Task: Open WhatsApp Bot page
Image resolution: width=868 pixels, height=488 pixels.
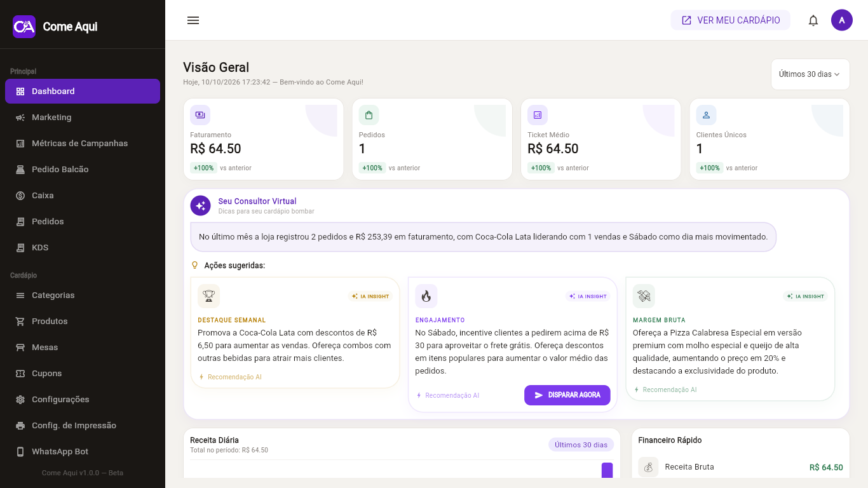Action: 83,451
